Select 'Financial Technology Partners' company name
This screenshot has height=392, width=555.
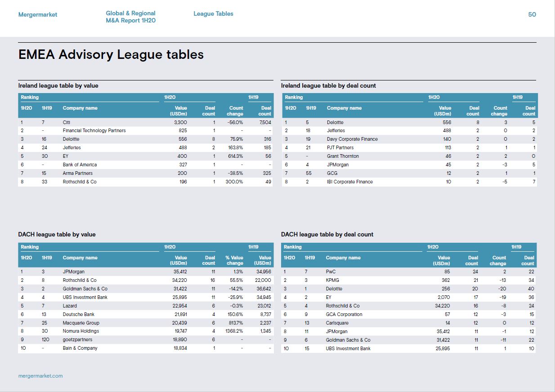94,130
